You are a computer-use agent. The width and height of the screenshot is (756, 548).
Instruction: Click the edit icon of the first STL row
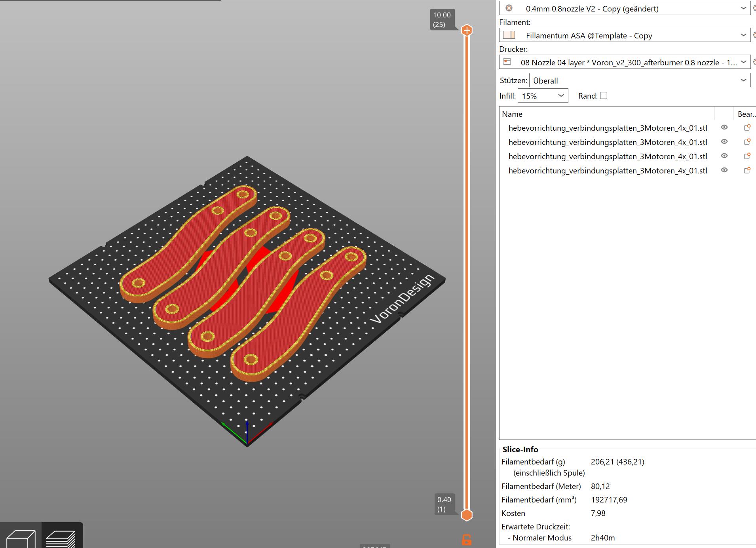click(x=747, y=127)
